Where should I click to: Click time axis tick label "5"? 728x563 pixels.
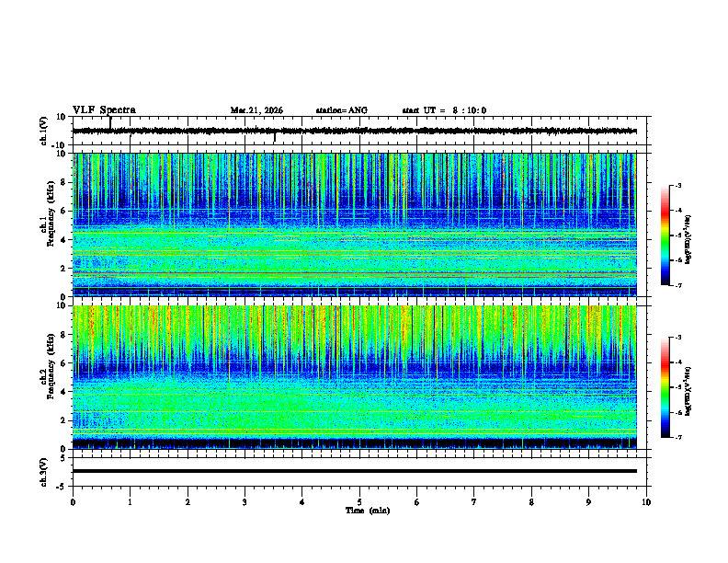point(359,502)
